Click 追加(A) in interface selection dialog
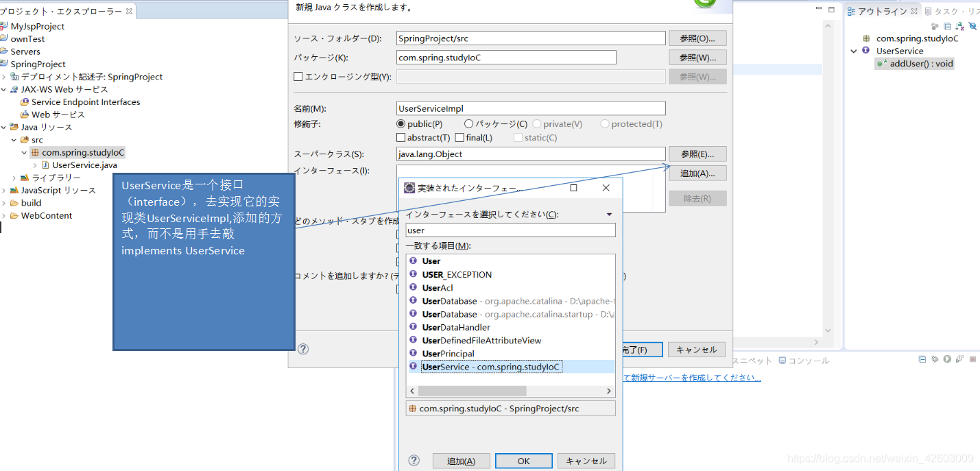The width and height of the screenshot is (980, 471). [461, 461]
